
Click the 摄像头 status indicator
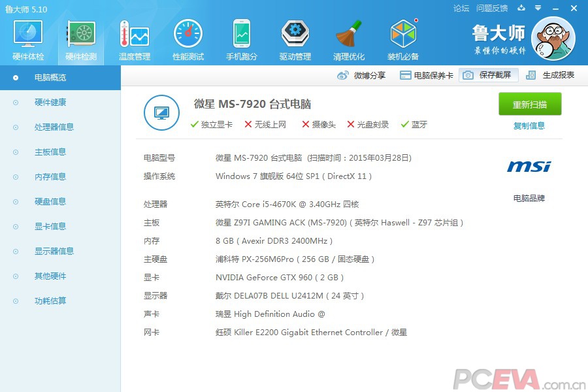319,125
